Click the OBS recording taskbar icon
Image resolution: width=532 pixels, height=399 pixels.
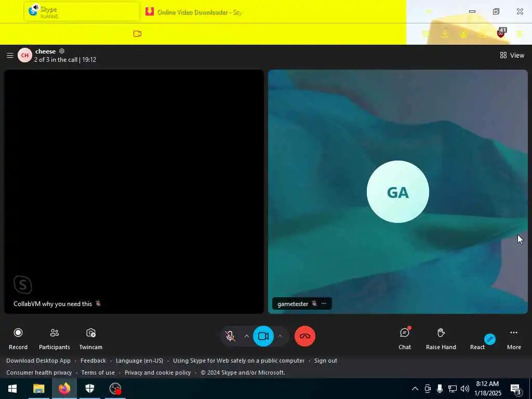point(115,389)
